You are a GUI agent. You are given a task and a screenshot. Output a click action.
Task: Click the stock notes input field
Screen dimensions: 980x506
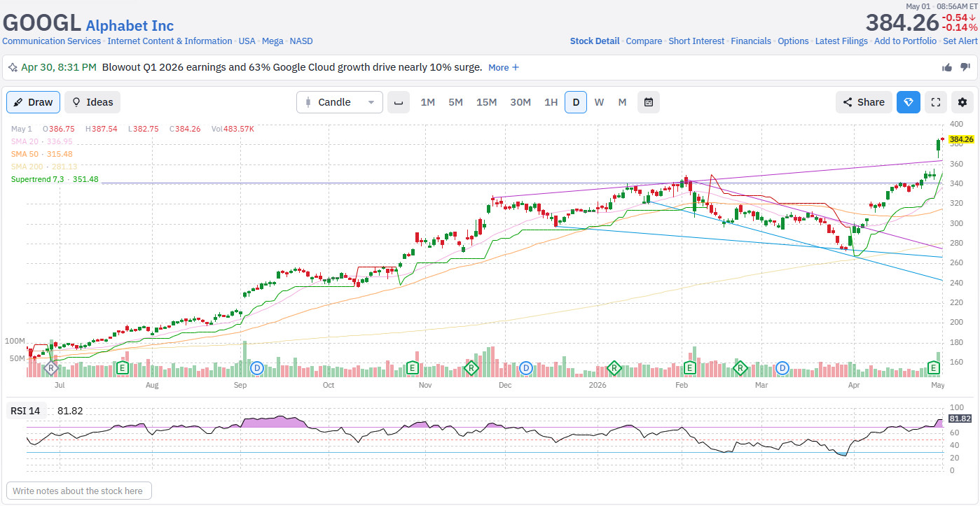pyautogui.click(x=79, y=491)
